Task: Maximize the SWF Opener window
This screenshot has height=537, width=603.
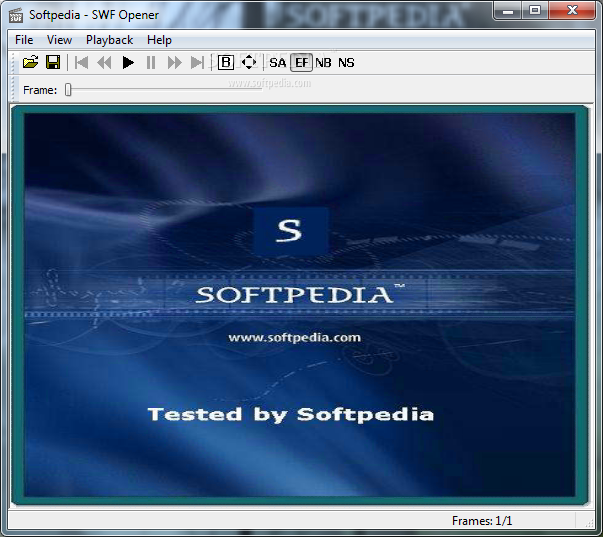Action: pos(535,10)
